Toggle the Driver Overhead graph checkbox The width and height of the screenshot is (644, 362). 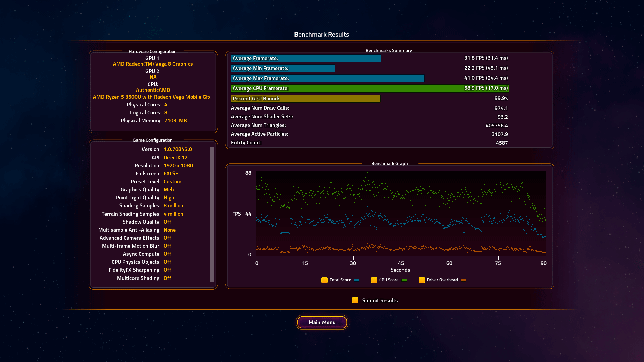[x=422, y=280]
